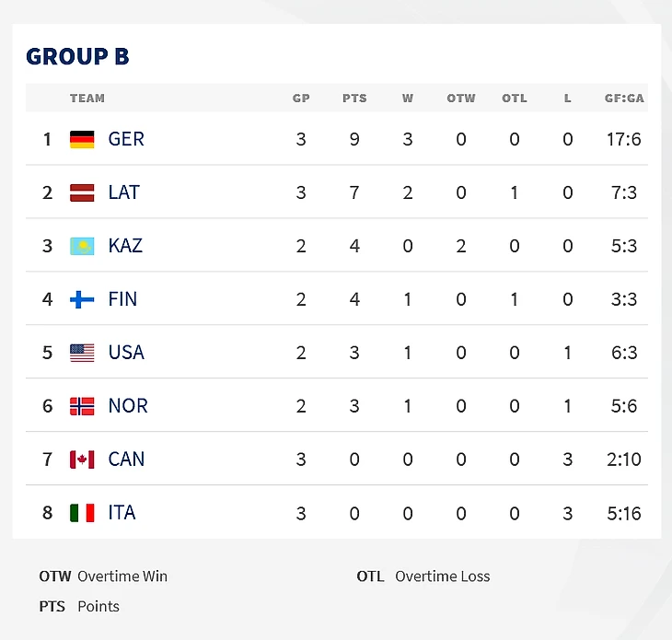Click the OTW column header
The height and width of the screenshot is (640, 672).
461,98
